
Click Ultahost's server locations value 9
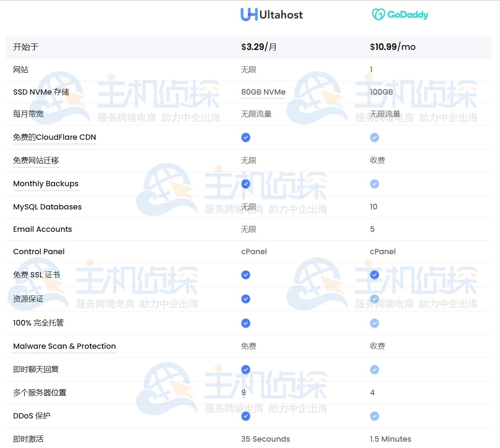[x=244, y=393]
